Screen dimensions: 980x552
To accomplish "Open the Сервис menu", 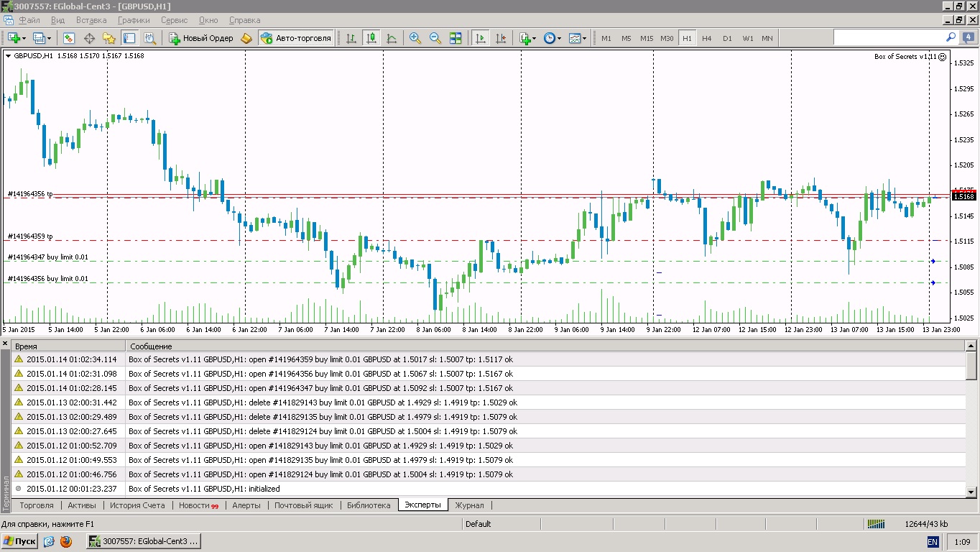I will pos(174,20).
